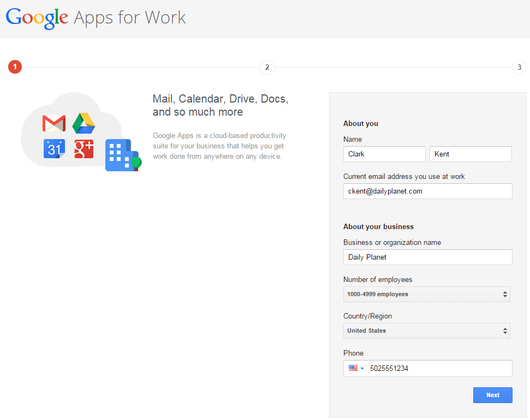Open the Number of employees dropdown

coord(427,294)
